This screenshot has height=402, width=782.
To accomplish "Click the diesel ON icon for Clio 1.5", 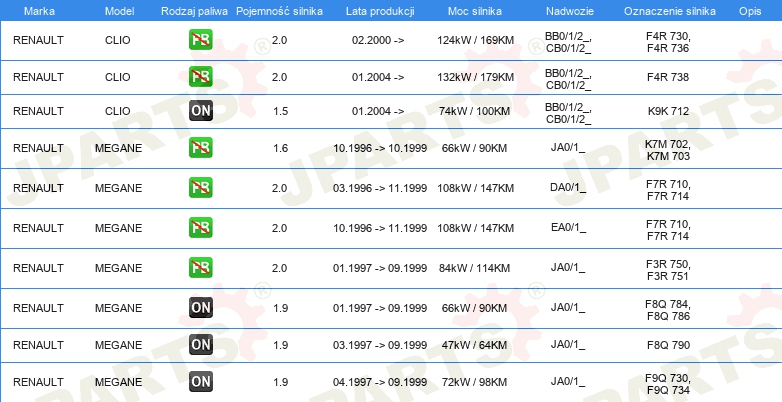I will 200,110.
